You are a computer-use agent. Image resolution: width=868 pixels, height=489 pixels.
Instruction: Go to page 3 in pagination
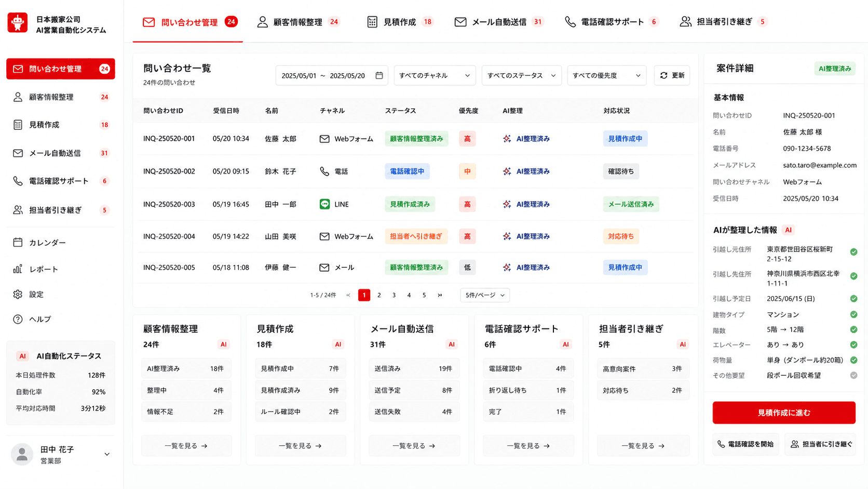pos(394,295)
